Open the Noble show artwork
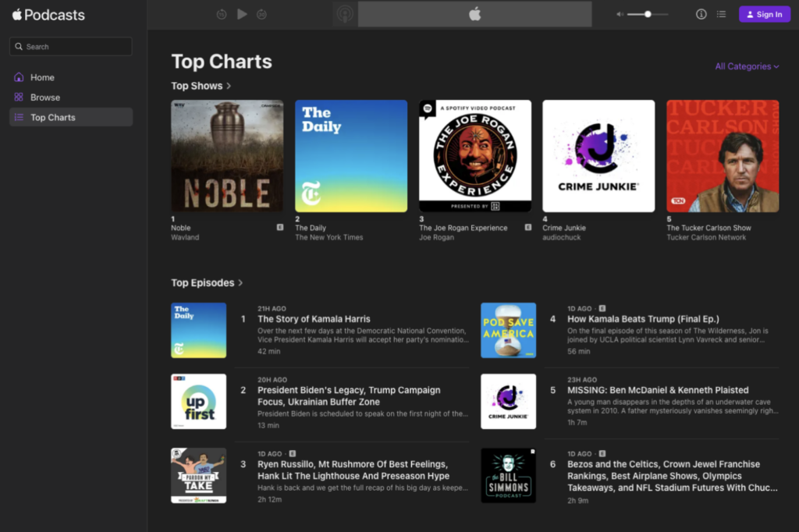The width and height of the screenshot is (799, 532). 227,156
